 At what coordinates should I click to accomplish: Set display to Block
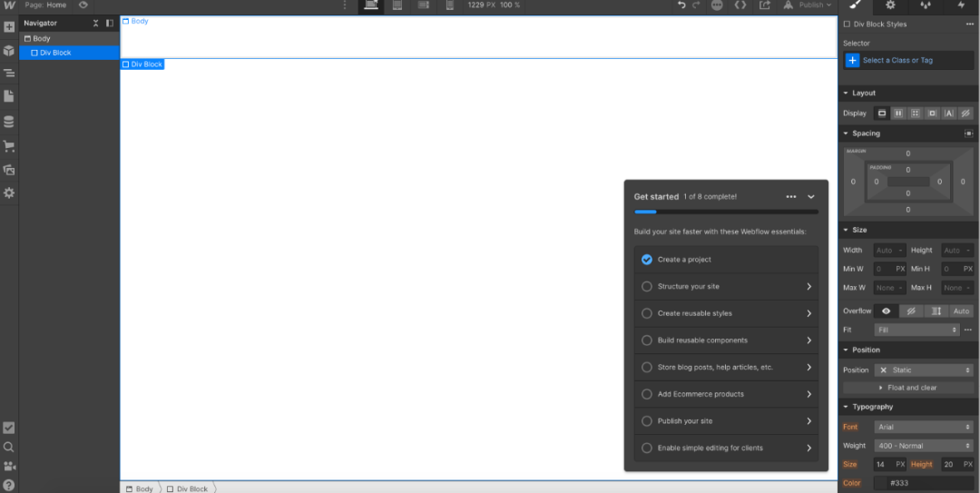[x=882, y=113]
